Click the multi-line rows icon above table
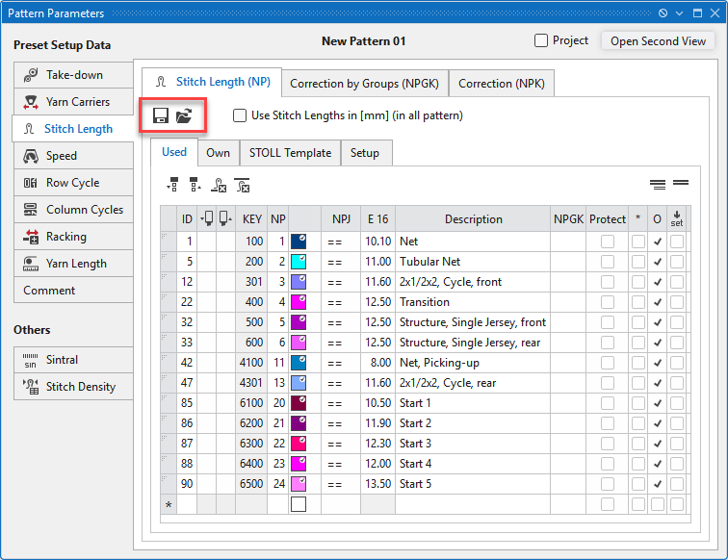 [x=658, y=184]
